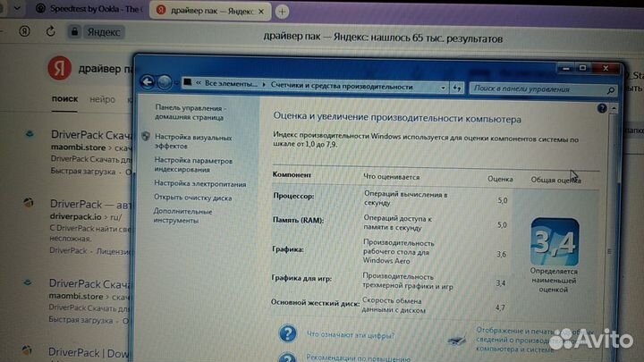The height and width of the screenshot is (362, 644).
Task: Select the 'поиск' tab on Yandex page
Action: tap(65, 99)
